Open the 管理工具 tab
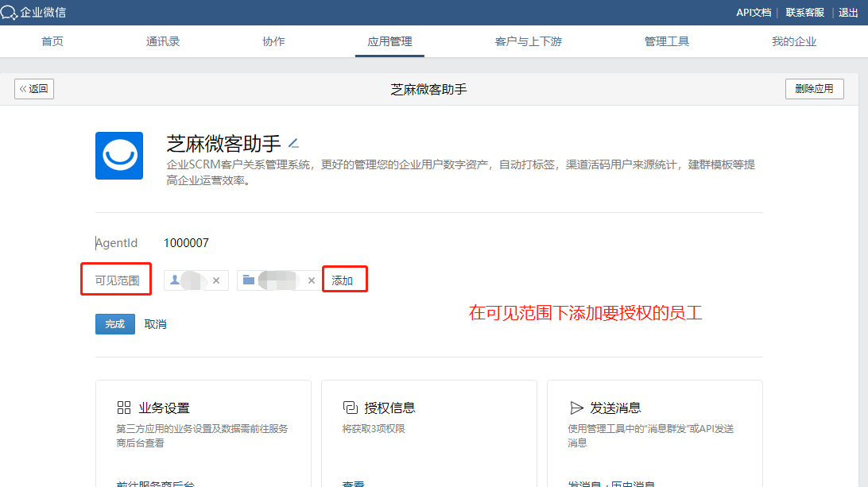Screen dimensions: 868x487 pos(666,41)
